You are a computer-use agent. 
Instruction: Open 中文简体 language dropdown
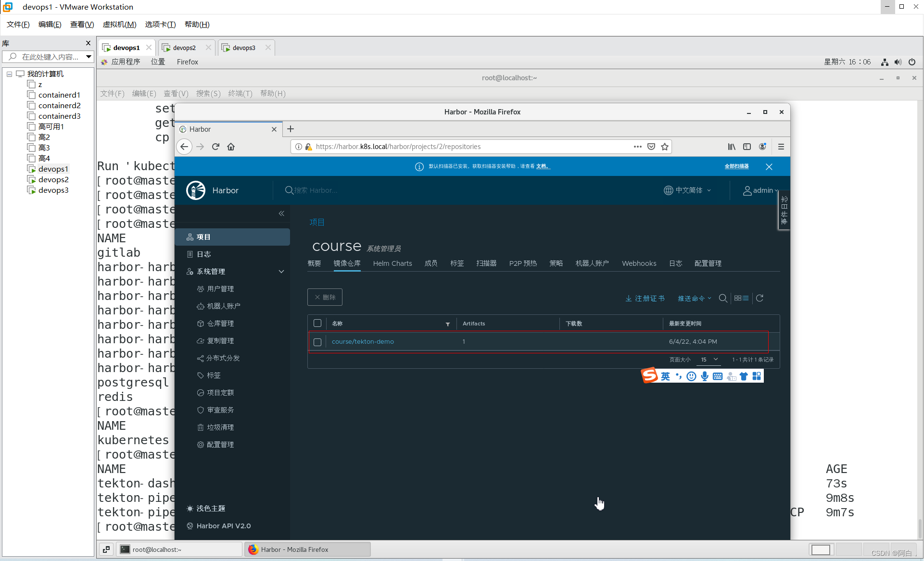click(x=687, y=190)
